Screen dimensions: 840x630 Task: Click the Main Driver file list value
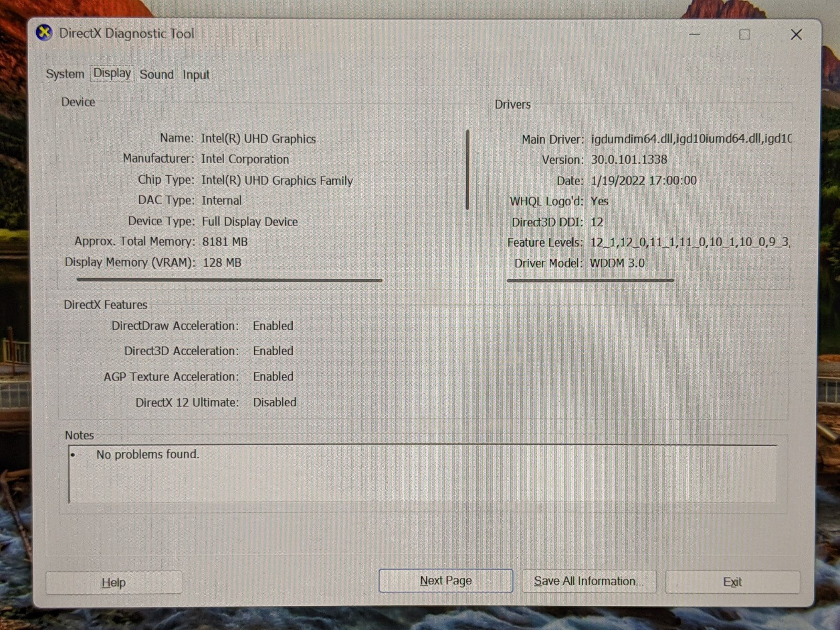(x=690, y=139)
